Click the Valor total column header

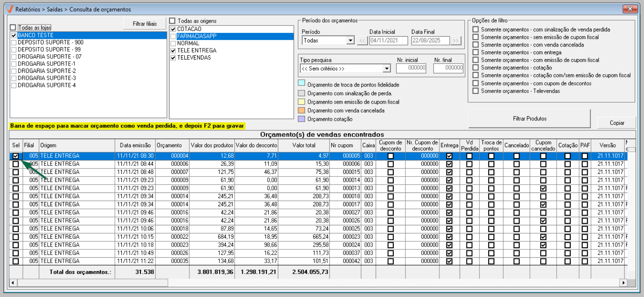point(304,145)
